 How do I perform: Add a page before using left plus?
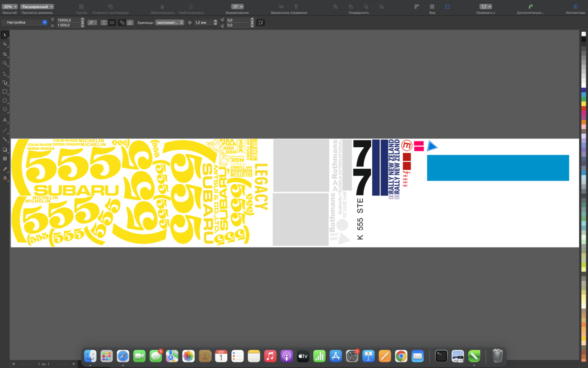click(x=13, y=364)
